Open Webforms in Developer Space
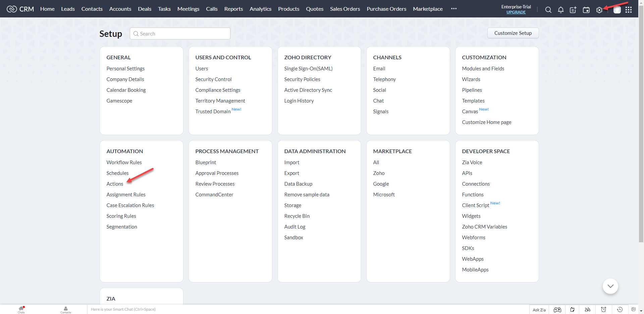 pos(473,237)
